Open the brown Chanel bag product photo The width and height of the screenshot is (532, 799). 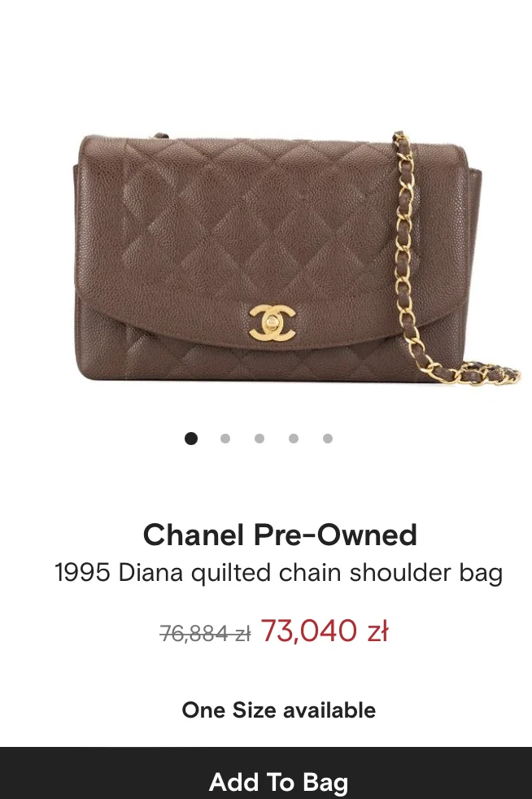coord(295,257)
